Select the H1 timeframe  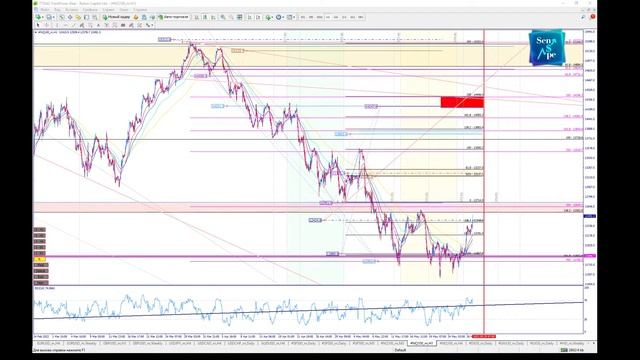tap(336, 17)
